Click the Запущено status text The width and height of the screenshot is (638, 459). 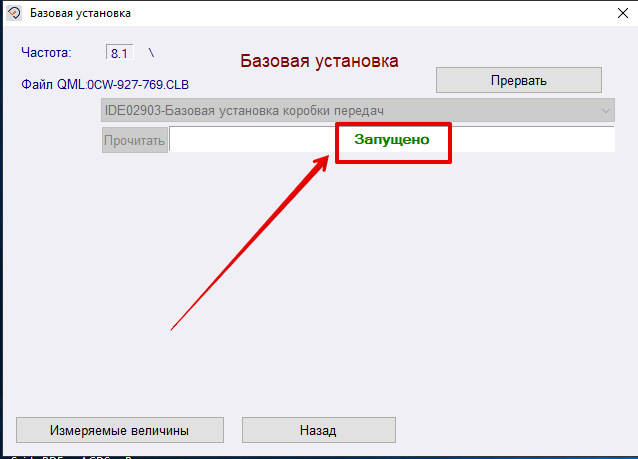[x=392, y=140]
